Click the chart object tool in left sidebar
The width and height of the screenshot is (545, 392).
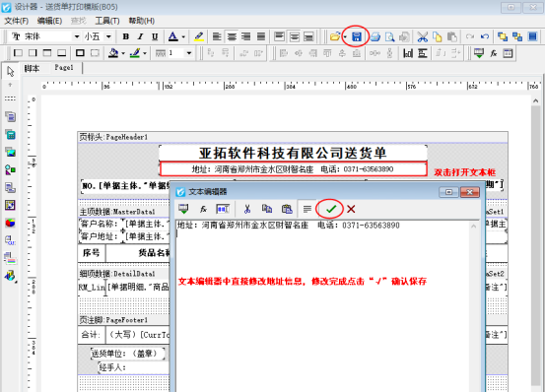[10, 223]
